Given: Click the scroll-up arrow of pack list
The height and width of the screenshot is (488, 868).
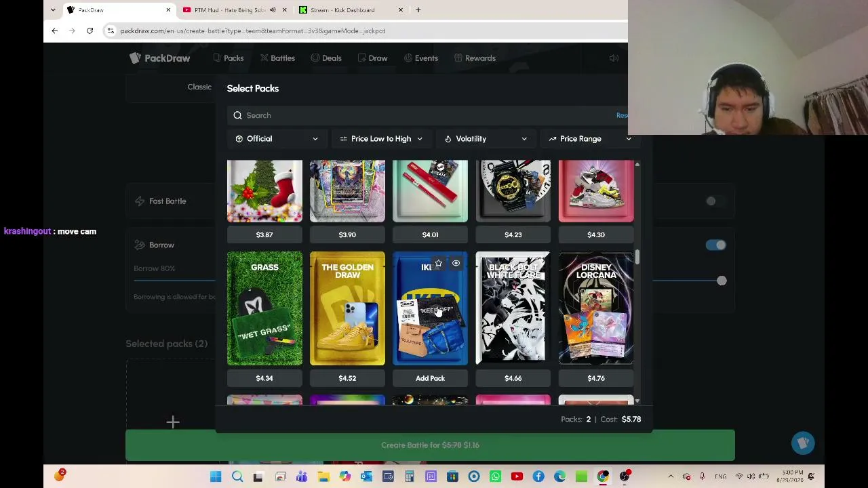Looking at the screenshot, I should [x=637, y=165].
